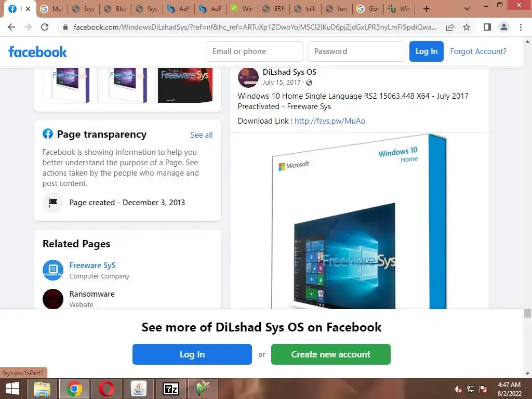Image resolution: width=532 pixels, height=399 pixels.
Task: Open the fsys.pw/MuAo download link
Action: 330,121
